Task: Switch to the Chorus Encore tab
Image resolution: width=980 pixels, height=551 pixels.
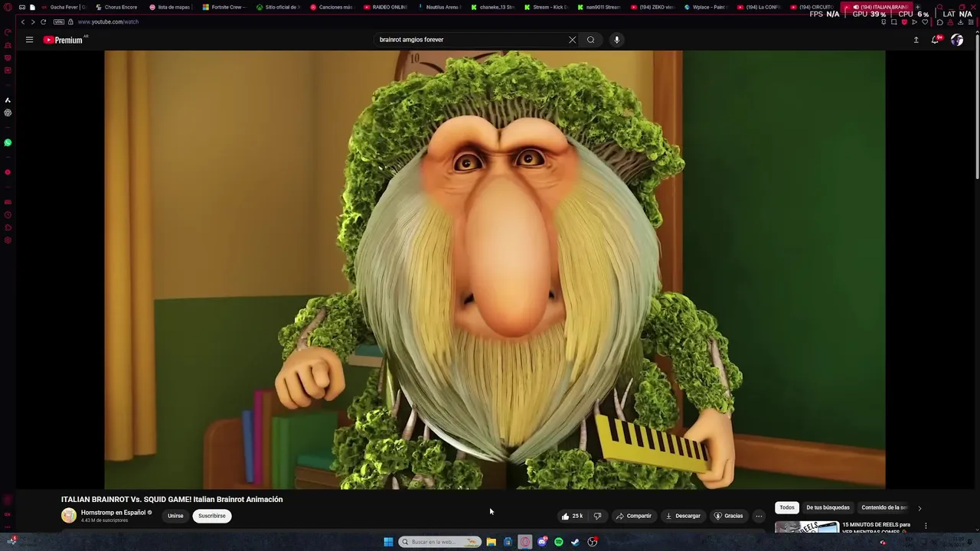Action: click(x=117, y=7)
